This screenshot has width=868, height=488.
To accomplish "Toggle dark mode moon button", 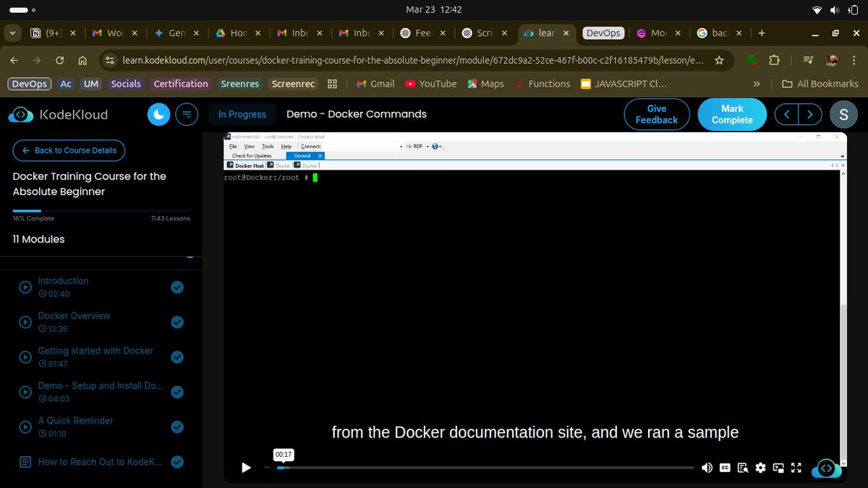I will [158, 114].
